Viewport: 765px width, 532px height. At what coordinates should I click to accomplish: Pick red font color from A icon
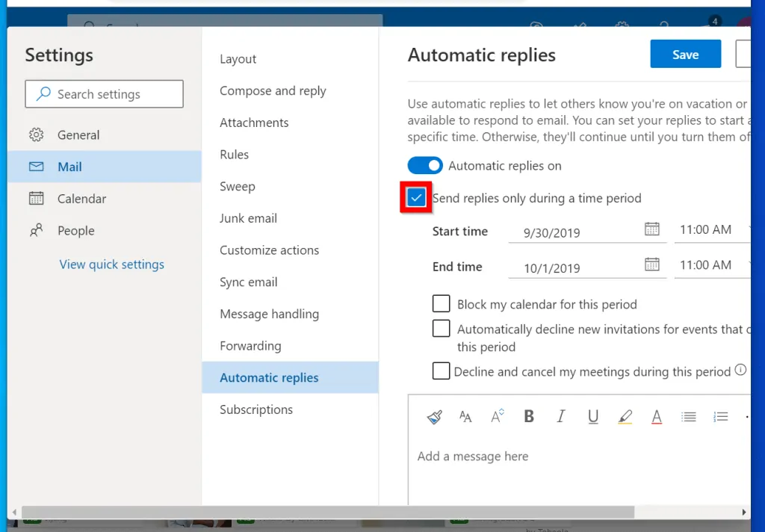tap(657, 417)
